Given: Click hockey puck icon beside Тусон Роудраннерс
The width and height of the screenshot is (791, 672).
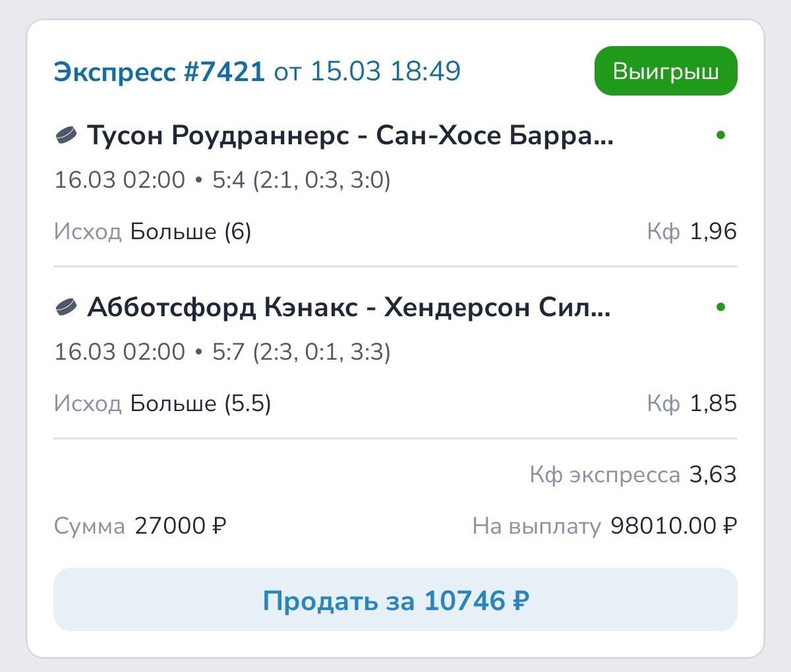Looking at the screenshot, I should [x=66, y=136].
